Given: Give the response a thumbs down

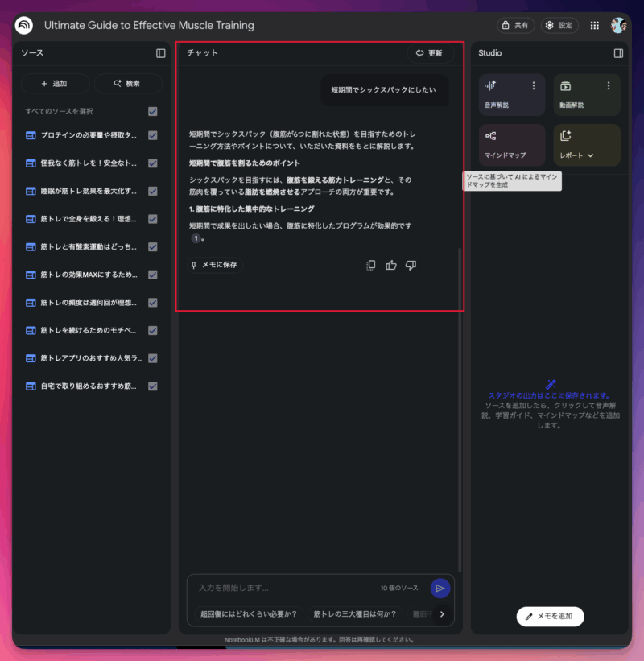Looking at the screenshot, I should point(411,265).
